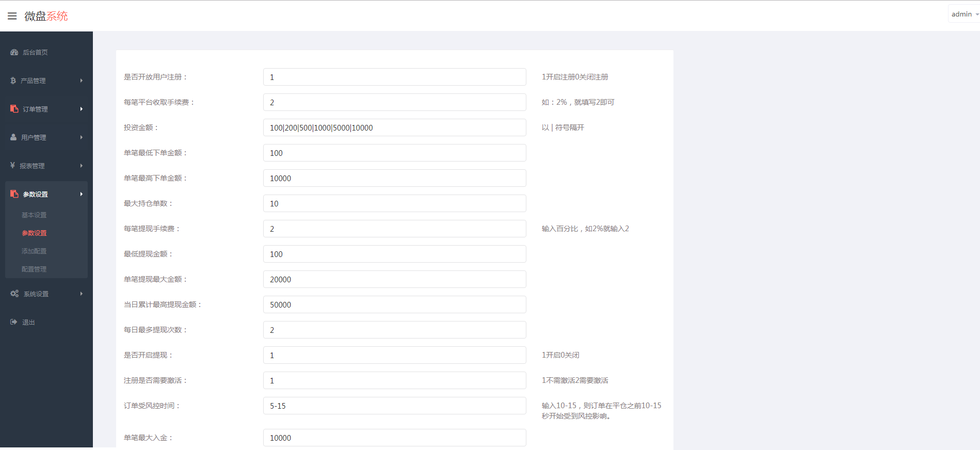
Task: Click the 是否开放用户注册 input field
Action: (395, 77)
